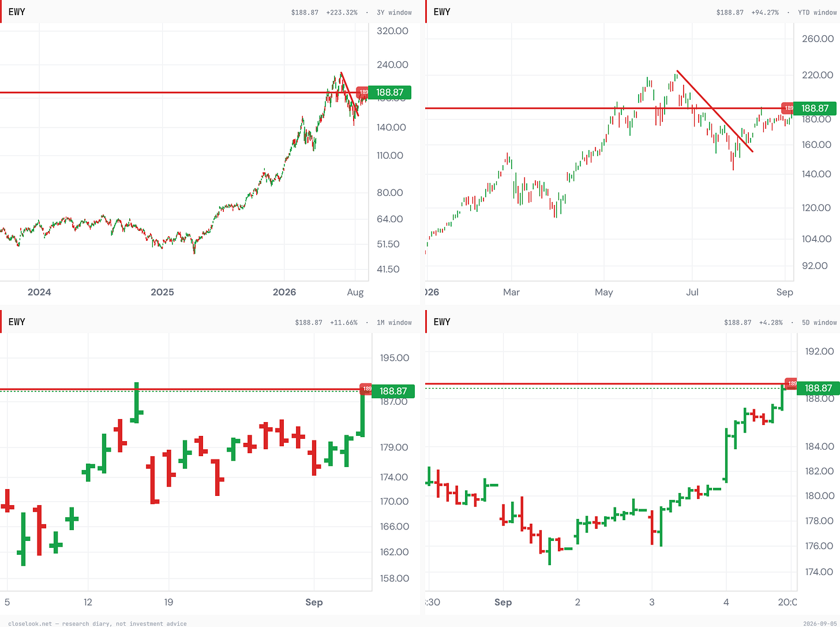Click the 80.00 axis label

[390, 193]
